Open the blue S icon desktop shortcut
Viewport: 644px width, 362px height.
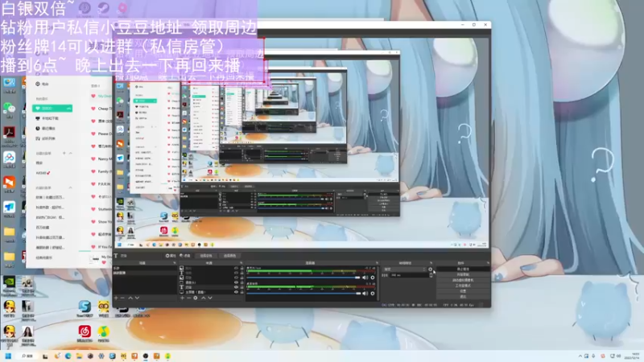pyautogui.click(x=85, y=307)
